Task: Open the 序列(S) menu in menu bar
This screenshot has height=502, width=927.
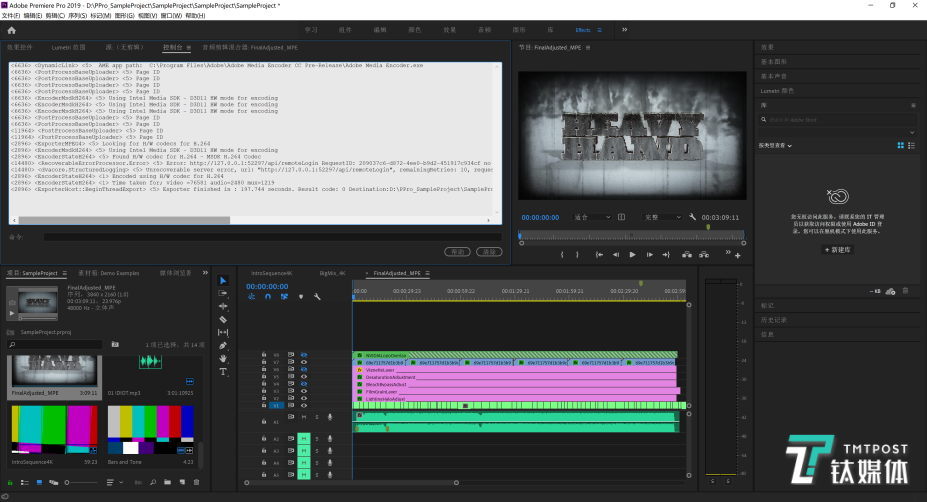Action: tap(76, 16)
